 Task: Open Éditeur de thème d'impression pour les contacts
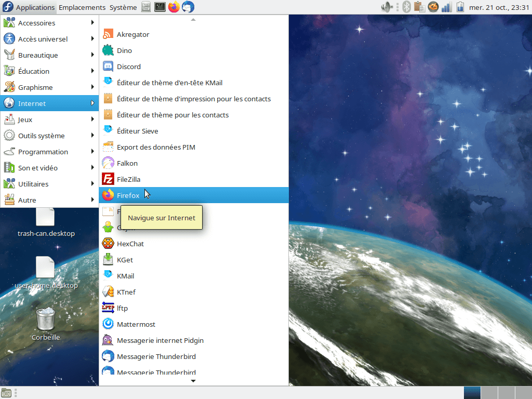click(194, 99)
